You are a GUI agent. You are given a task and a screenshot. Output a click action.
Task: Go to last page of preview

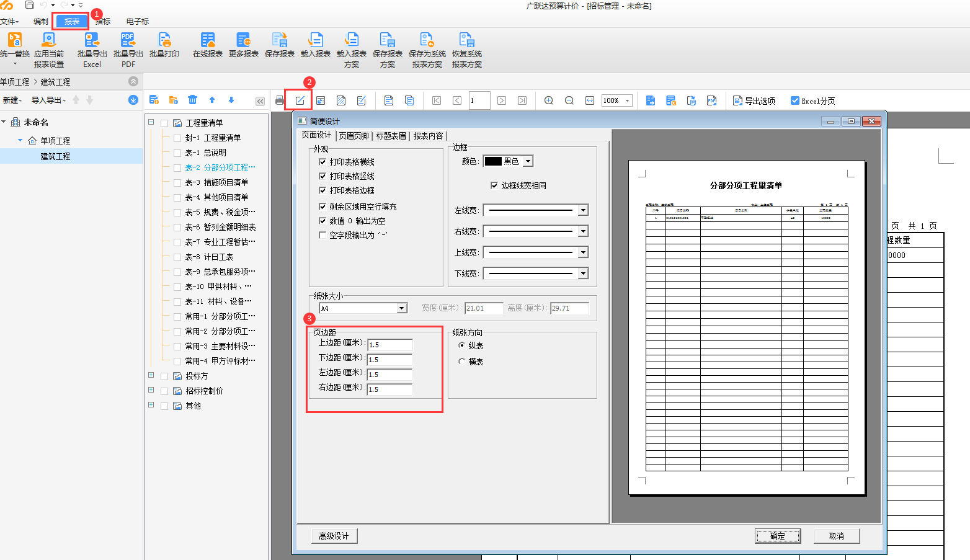(522, 100)
